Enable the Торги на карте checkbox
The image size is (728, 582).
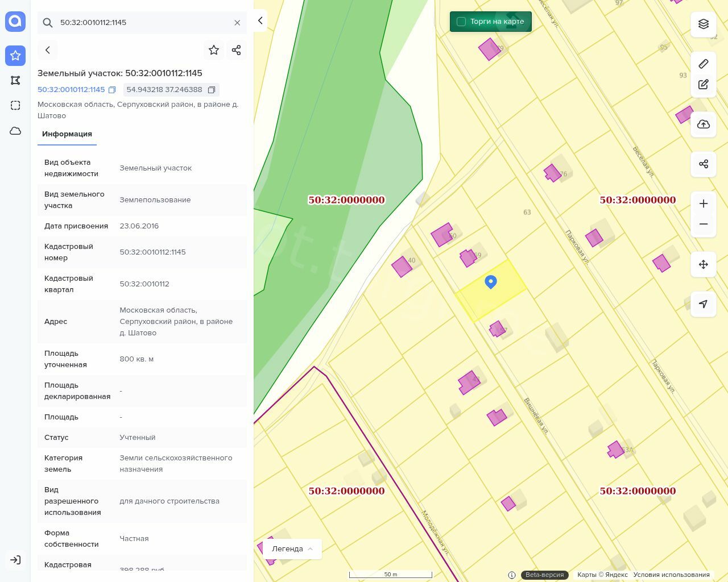click(x=461, y=22)
